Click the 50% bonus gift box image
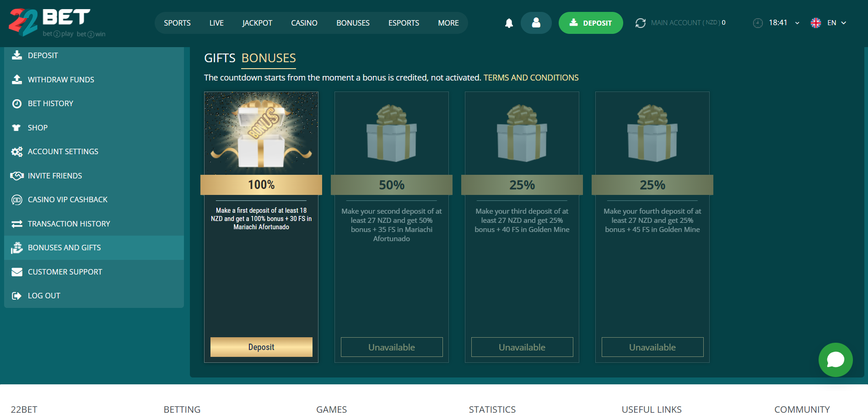 [392, 133]
